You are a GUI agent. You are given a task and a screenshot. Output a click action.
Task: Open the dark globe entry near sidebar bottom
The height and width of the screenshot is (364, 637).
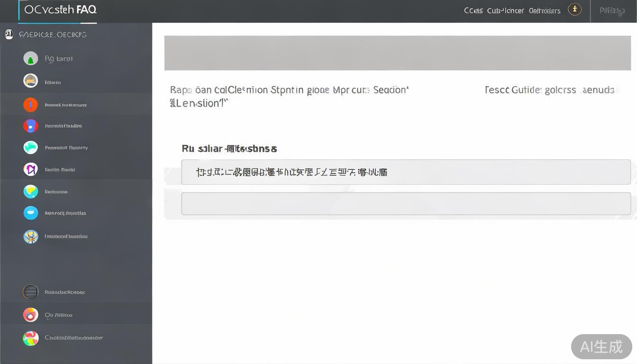tap(30, 292)
